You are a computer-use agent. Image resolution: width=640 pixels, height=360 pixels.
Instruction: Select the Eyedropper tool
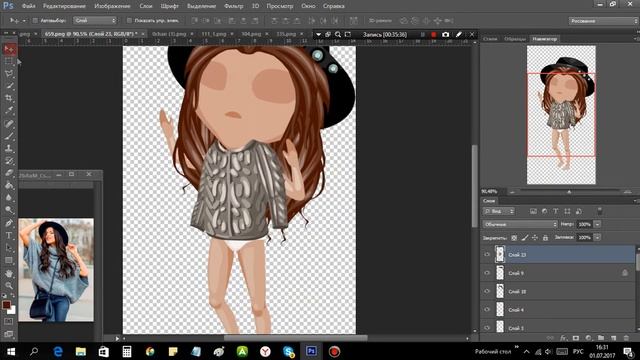(x=9, y=111)
